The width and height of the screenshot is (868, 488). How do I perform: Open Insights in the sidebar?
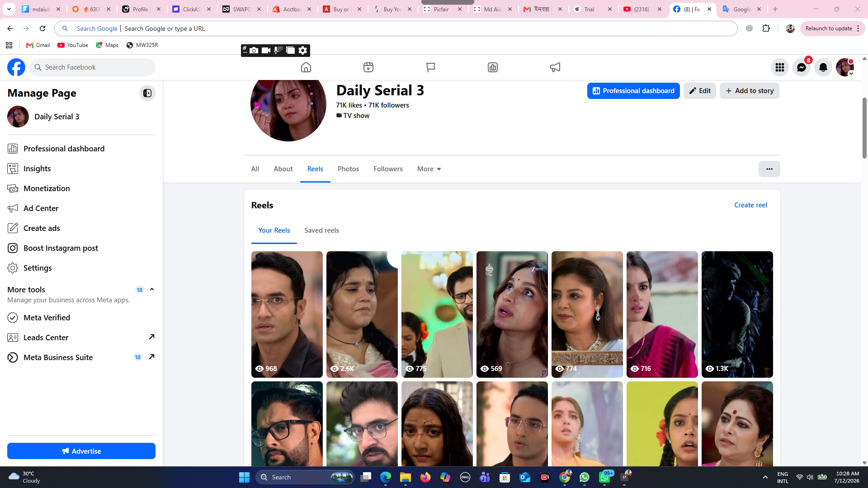click(x=81, y=169)
